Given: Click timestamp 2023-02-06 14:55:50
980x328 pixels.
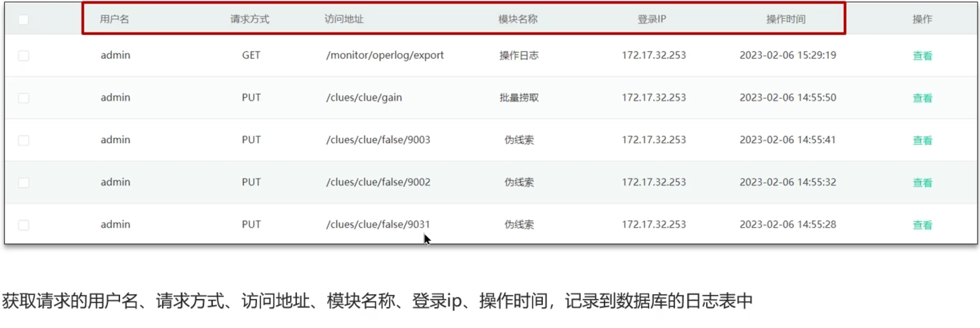Looking at the screenshot, I should click(787, 98).
